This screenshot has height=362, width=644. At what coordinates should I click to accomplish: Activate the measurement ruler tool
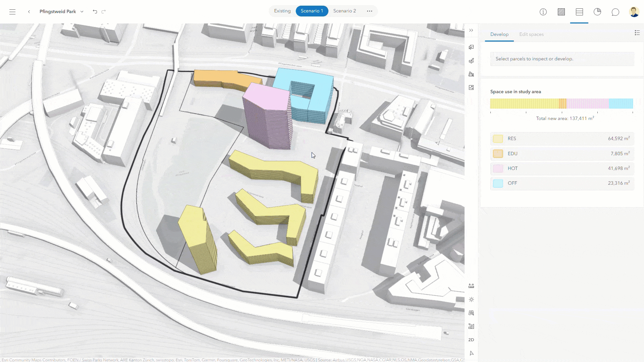pyautogui.click(x=471, y=286)
